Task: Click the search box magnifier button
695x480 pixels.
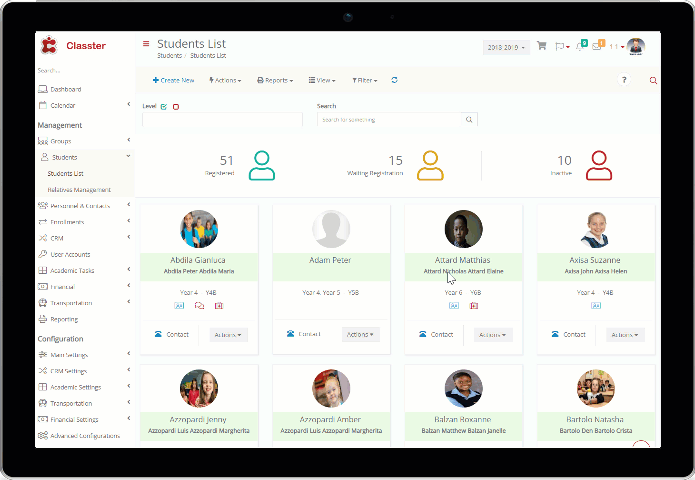Action: pos(469,119)
